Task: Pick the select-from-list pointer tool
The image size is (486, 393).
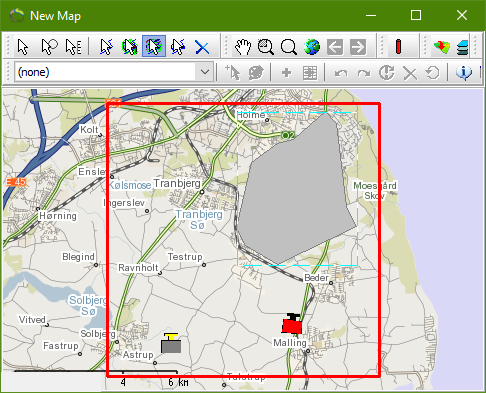Action: (x=73, y=47)
